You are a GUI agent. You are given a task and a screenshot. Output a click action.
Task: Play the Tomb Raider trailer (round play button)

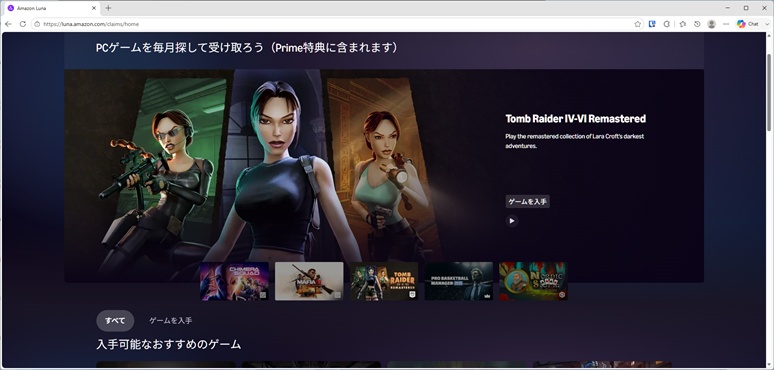coord(512,221)
